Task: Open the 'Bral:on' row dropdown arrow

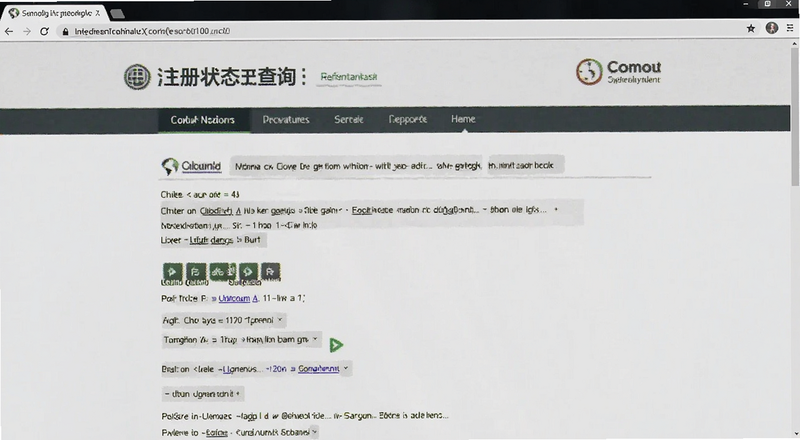Action: tap(345, 368)
